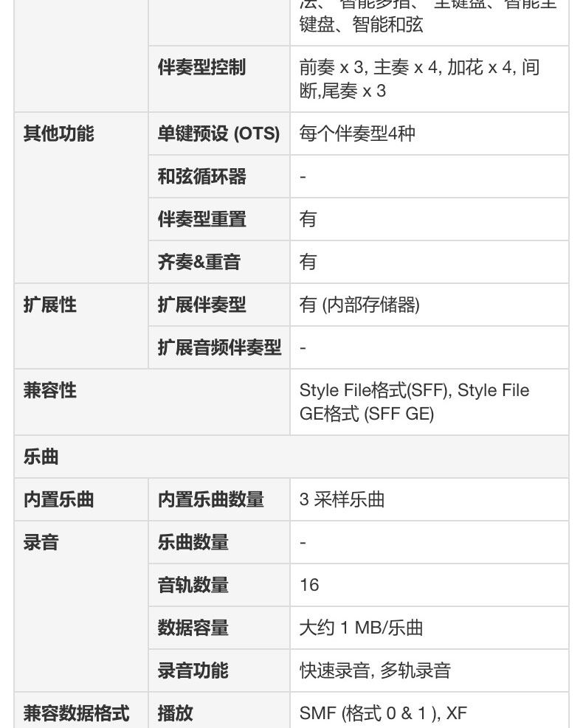Select the 伴奏型重置 label
The height and width of the screenshot is (728, 583).
[x=201, y=220]
